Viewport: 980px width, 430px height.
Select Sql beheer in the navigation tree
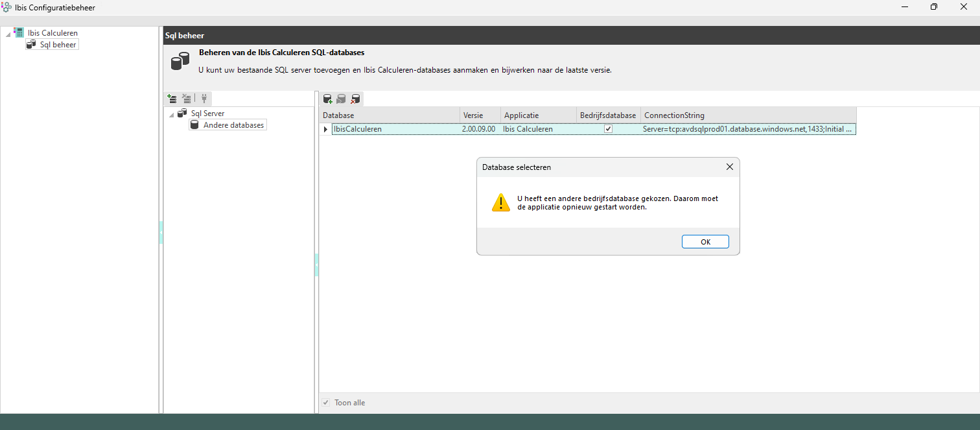click(58, 44)
